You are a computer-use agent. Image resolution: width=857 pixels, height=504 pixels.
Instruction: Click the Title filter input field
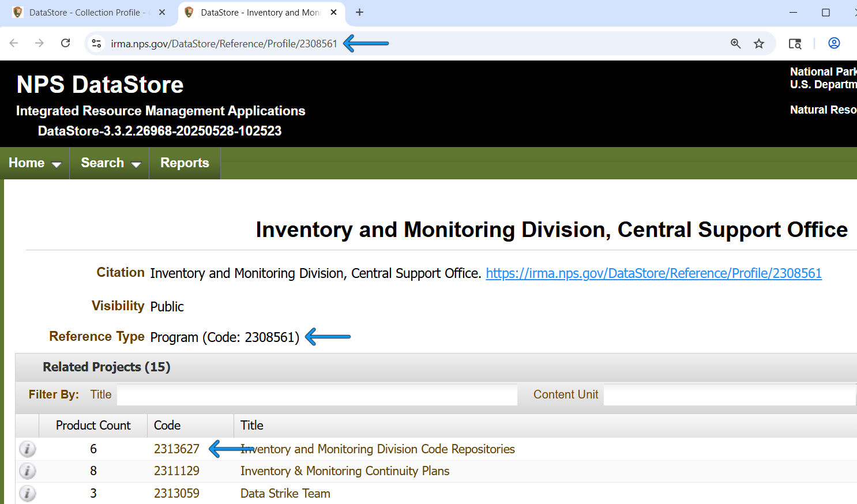317,395
